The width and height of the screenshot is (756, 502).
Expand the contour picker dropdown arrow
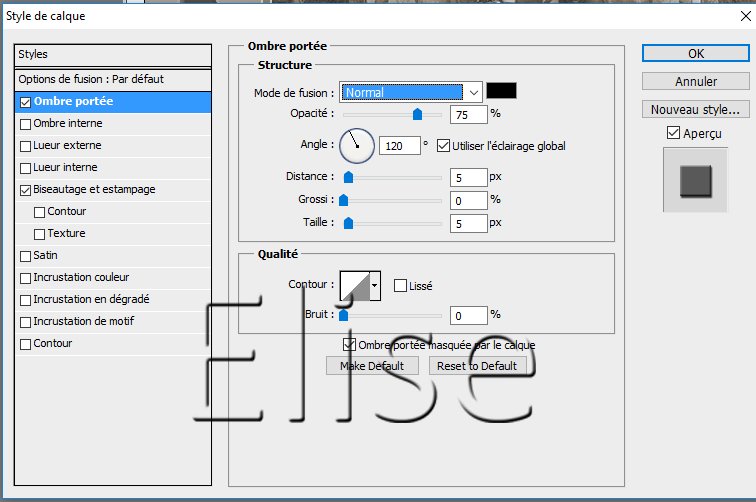[375, 285]
